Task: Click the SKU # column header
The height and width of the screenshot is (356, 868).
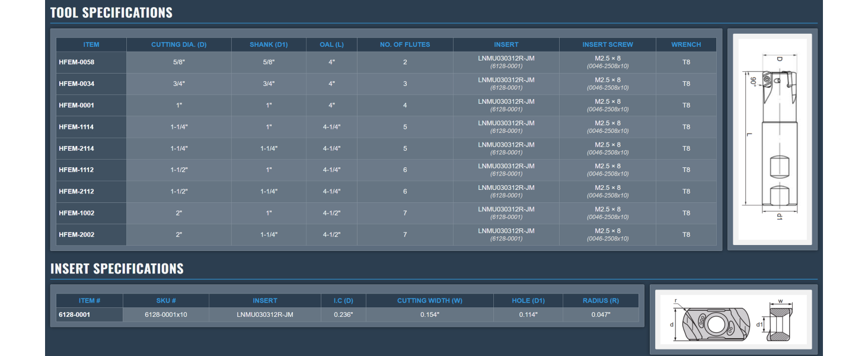Action: point(165,301)
